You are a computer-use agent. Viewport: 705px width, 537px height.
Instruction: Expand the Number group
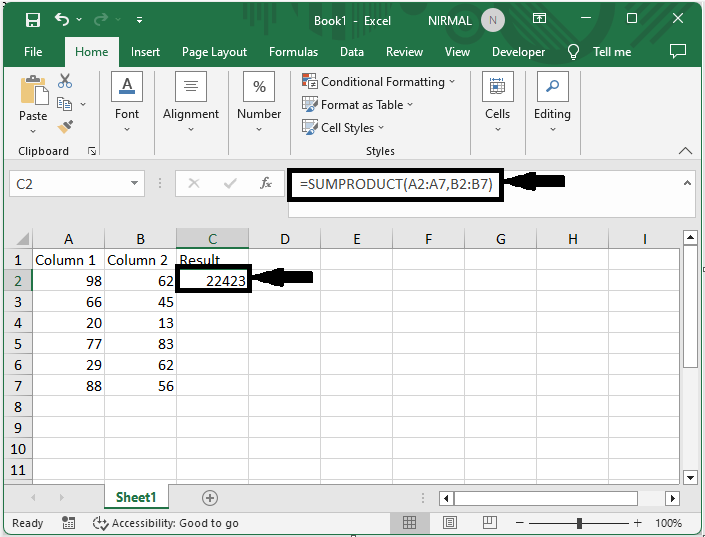[x=259, y=103]
